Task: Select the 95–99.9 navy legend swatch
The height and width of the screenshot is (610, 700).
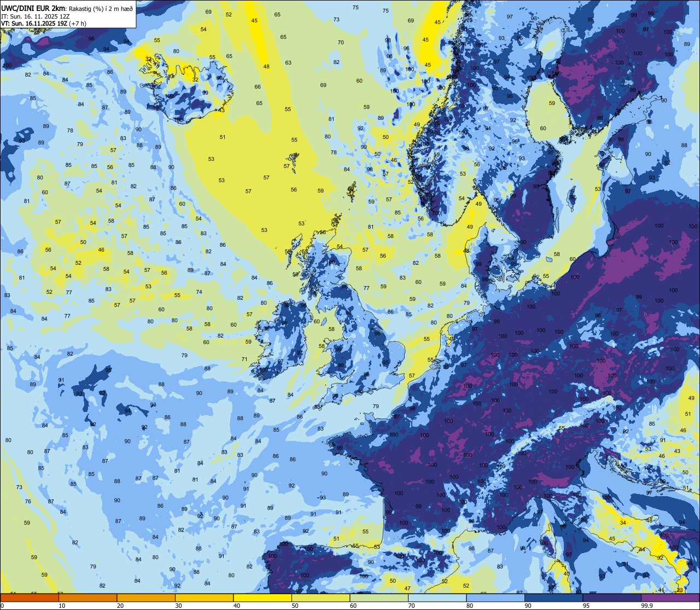Action: click(x=612, y=597)
